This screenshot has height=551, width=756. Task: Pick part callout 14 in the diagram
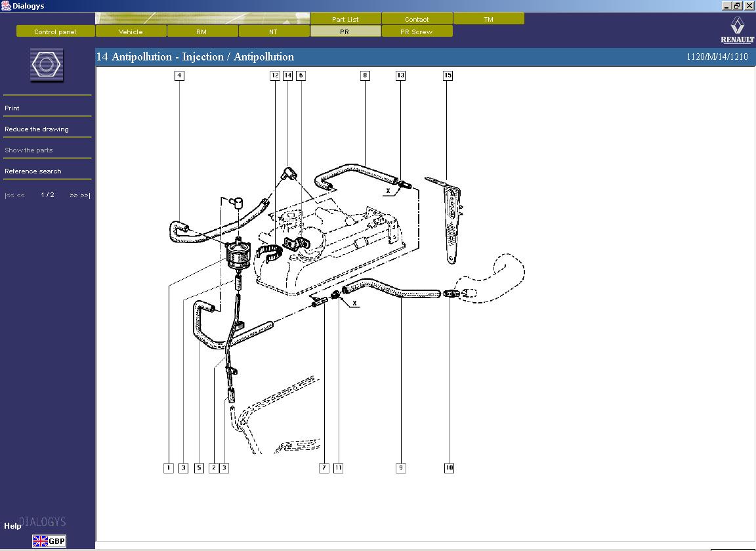[x=288, y=76]
